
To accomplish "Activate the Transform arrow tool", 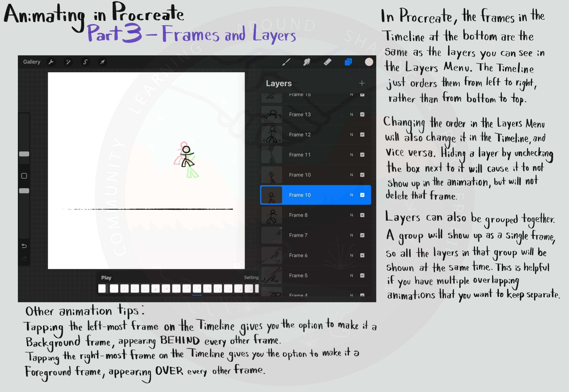I will [102, 62].
